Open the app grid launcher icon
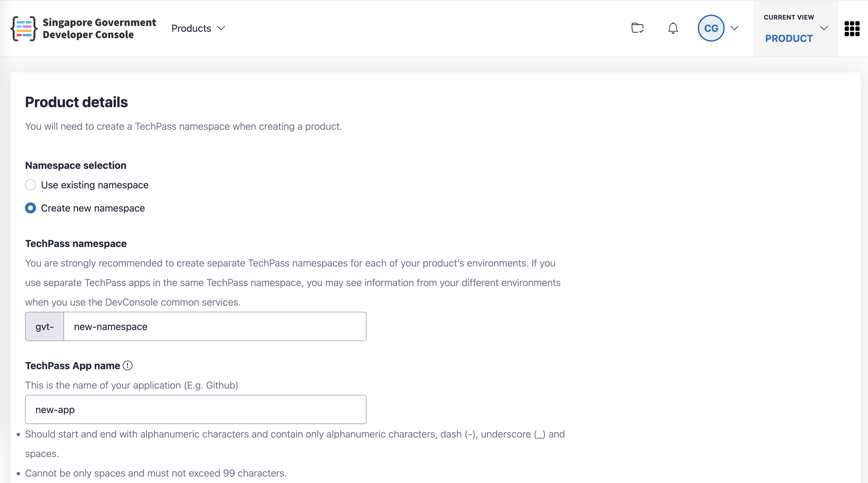Image resolution: width=868 pixels, height=483 pixels. pyautogui.click(x=852, y=28)
